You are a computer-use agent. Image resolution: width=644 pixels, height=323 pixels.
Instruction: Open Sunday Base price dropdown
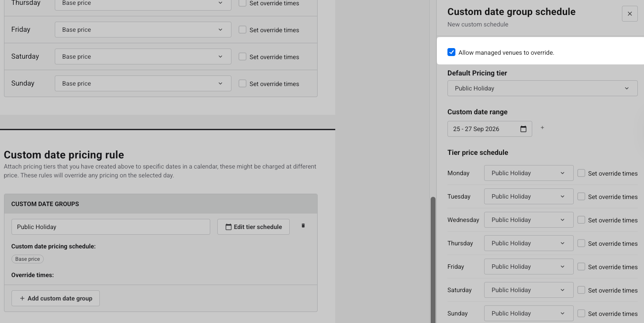click(x=143, y=83)
